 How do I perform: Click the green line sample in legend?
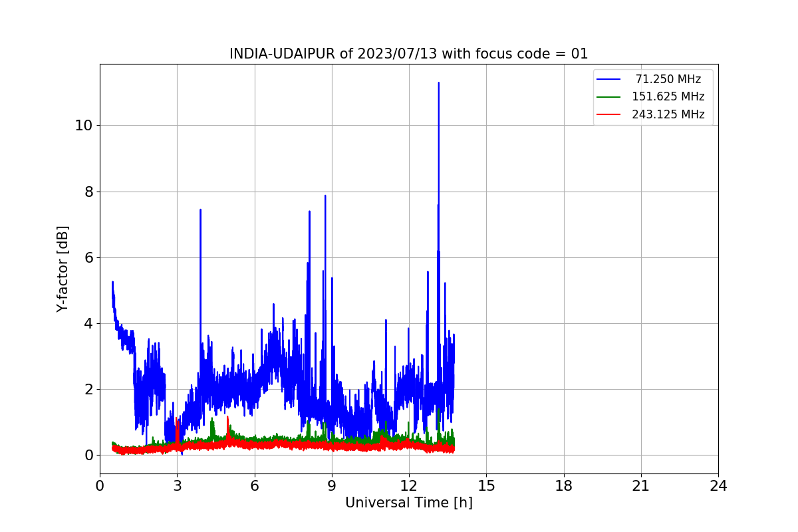[609, 96]
